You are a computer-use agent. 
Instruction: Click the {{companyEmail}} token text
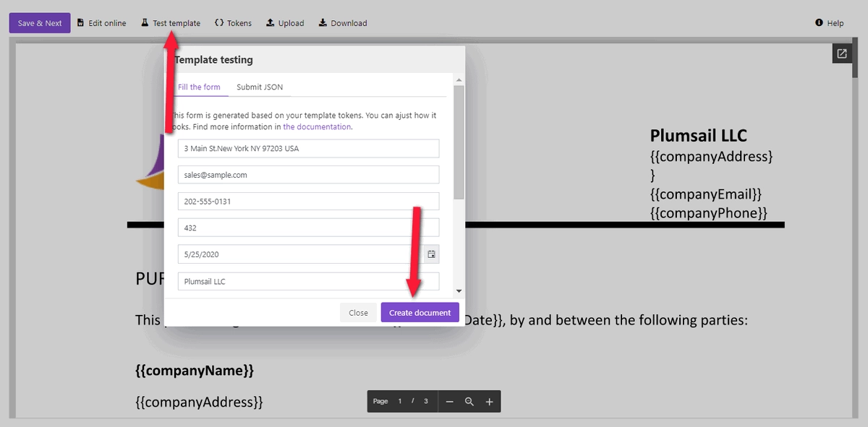pyautogui.click(x=706, y=194)
